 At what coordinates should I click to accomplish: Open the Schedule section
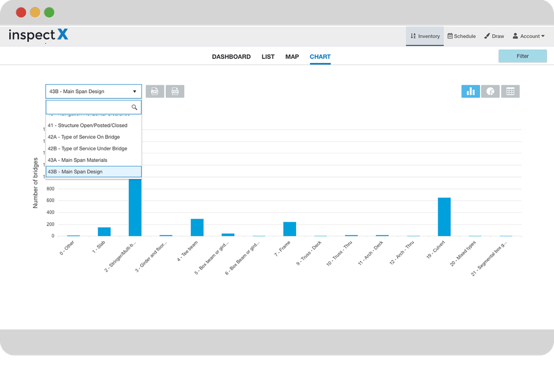[x=461, y=36]
